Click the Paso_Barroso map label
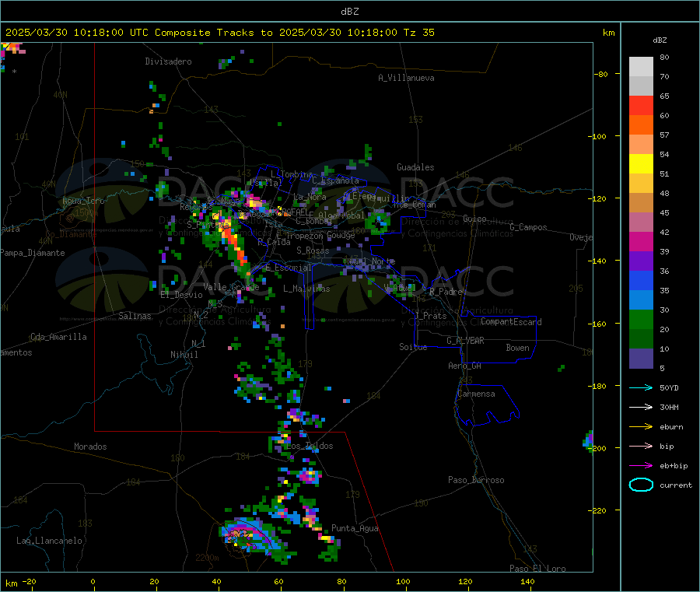 pyautogui.click(x=476, y=480)
